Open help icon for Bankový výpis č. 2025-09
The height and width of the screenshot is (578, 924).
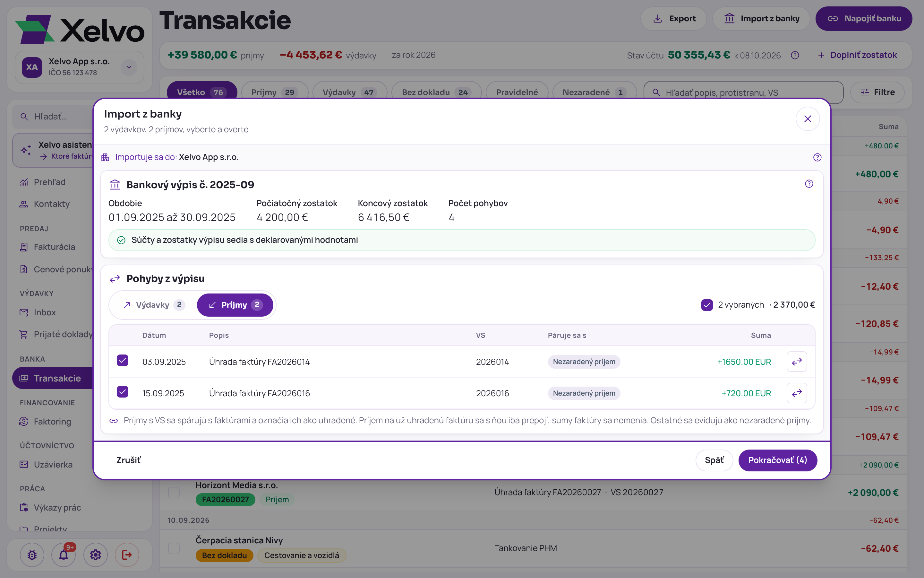(809, 184)
